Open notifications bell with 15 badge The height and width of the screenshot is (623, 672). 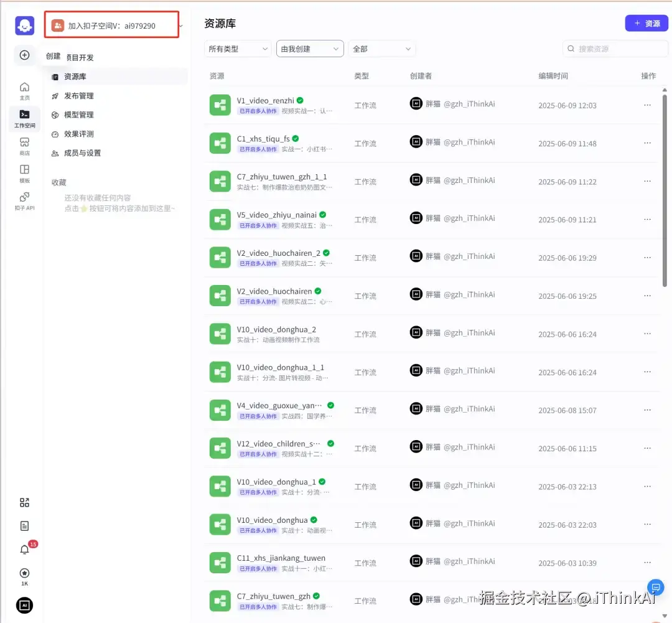(x=25, y=550)
